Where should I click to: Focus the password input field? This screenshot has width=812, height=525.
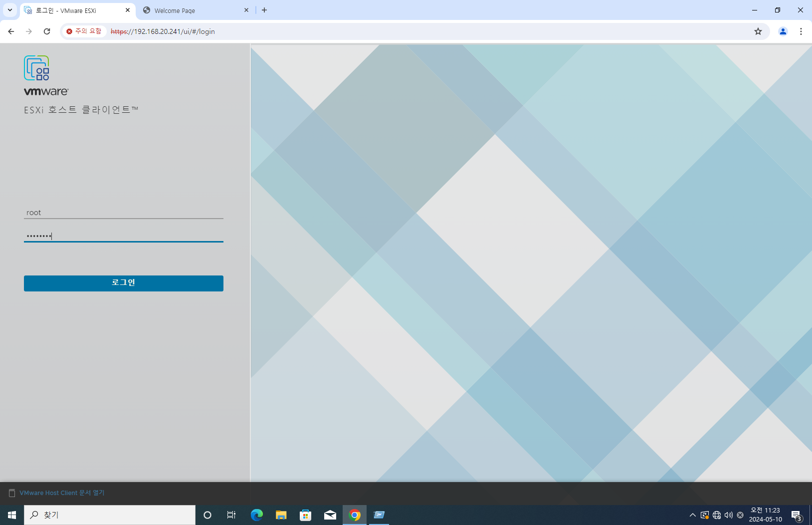coord(124,236)
